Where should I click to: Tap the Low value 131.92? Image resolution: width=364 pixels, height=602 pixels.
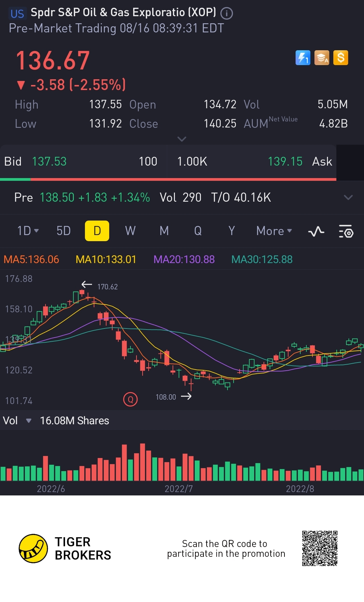point(105,124)
